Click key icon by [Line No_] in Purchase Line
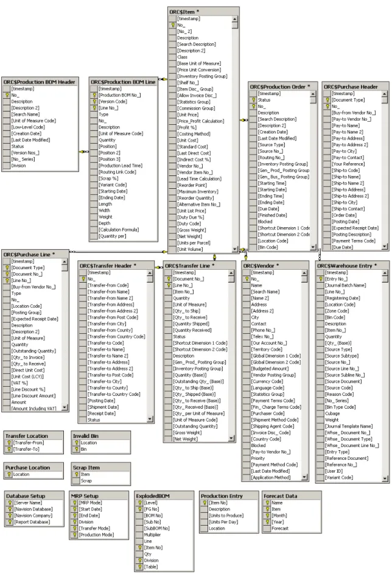Image resolution: width=392 pixels, height=575 pixels. click(7, 281)
